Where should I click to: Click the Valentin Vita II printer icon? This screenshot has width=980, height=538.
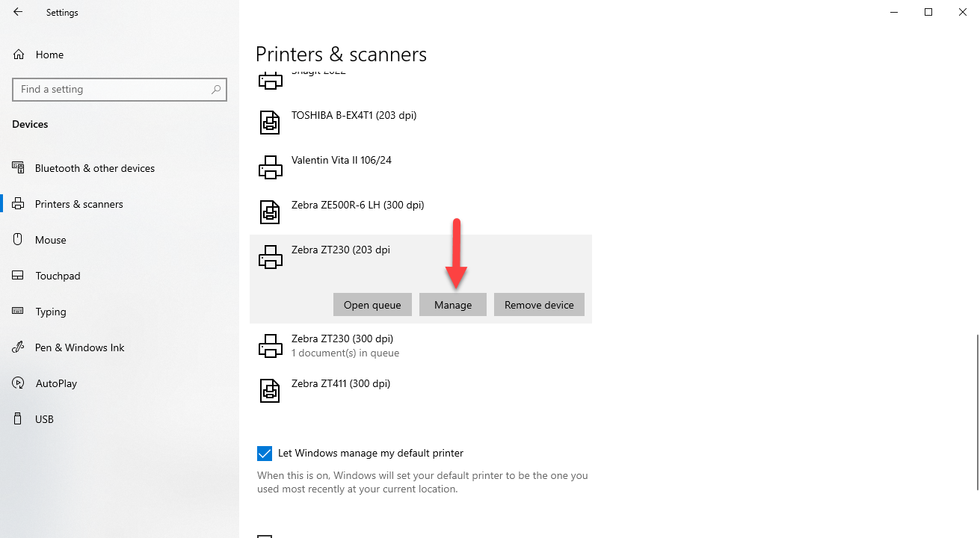pyautogui.click(x=270, y=167)
